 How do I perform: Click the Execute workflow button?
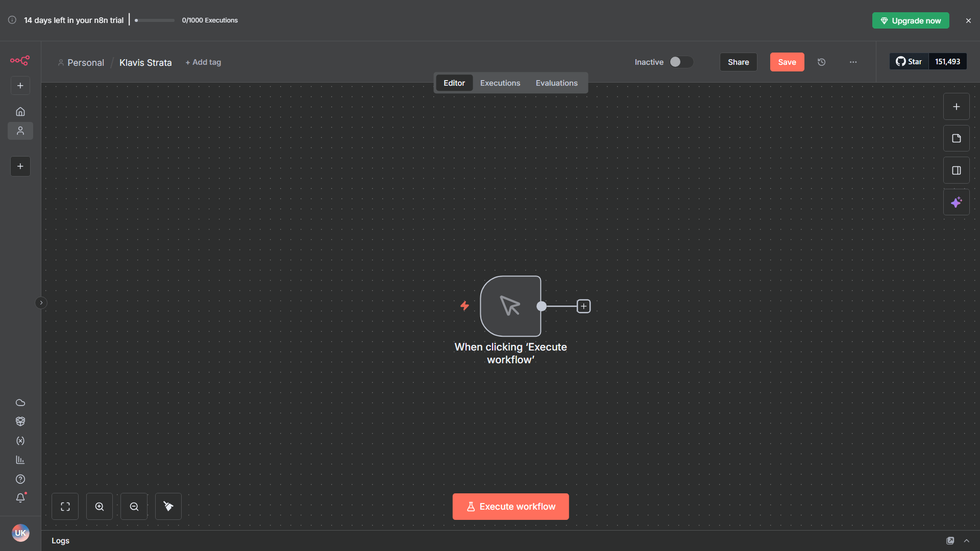point(510,506)
